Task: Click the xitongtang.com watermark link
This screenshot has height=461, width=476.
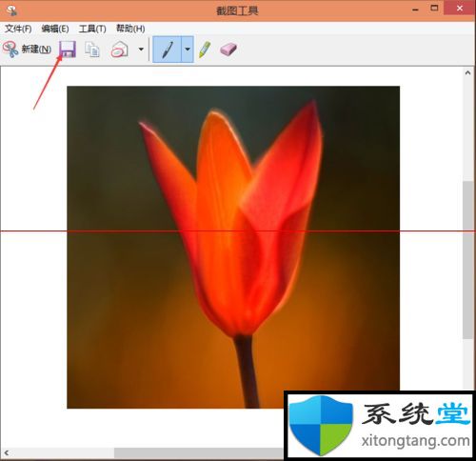Action: point(415,441)
